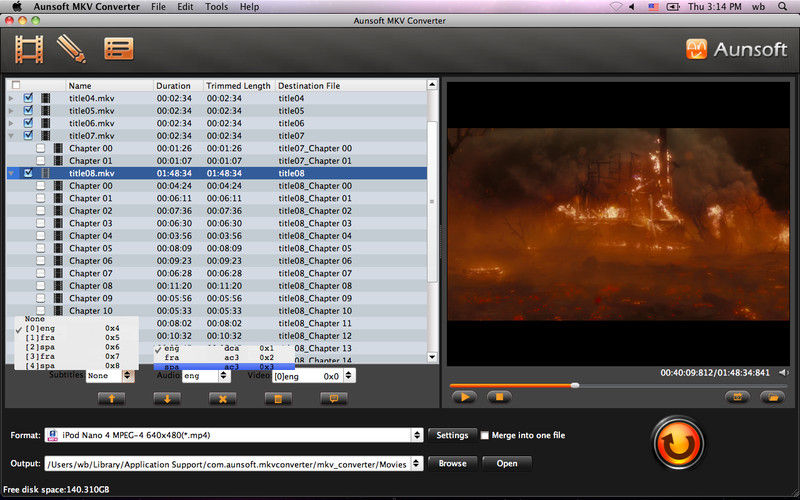Click the playback seek slider handle
The image size is (800, 500).
(x=575, y=385)
